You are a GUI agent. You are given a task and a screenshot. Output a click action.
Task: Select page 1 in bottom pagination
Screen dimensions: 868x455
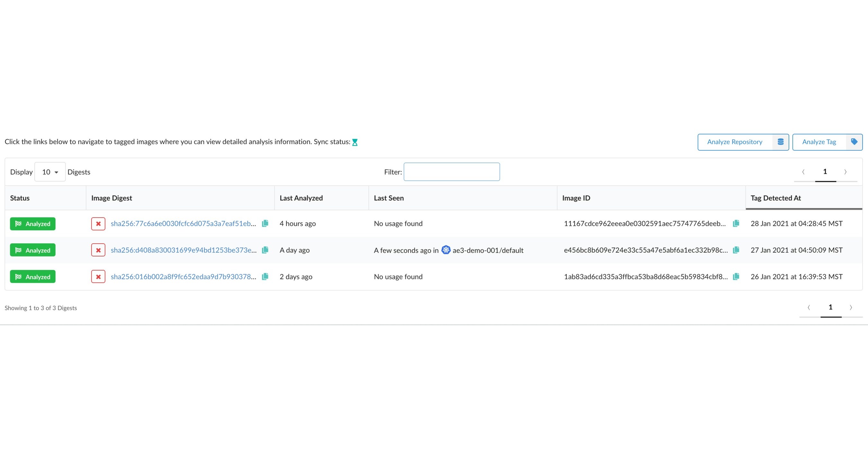pyautogui.click(x=831, y=308)
